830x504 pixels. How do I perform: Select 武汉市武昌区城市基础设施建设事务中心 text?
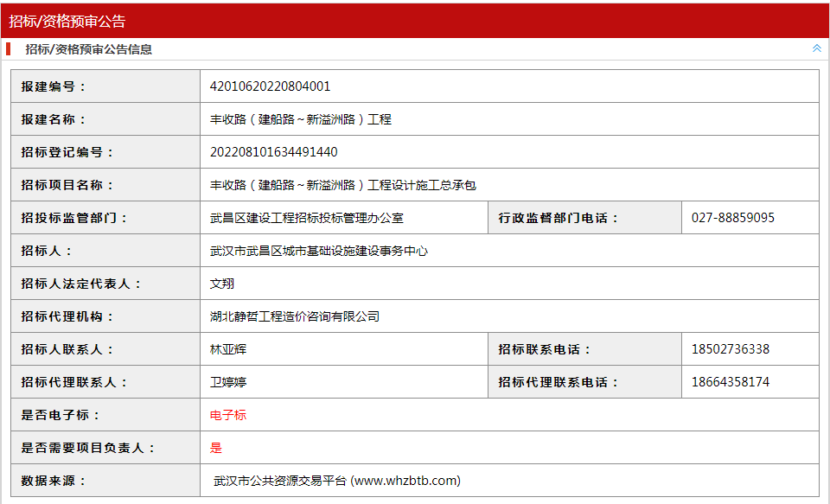319,251
